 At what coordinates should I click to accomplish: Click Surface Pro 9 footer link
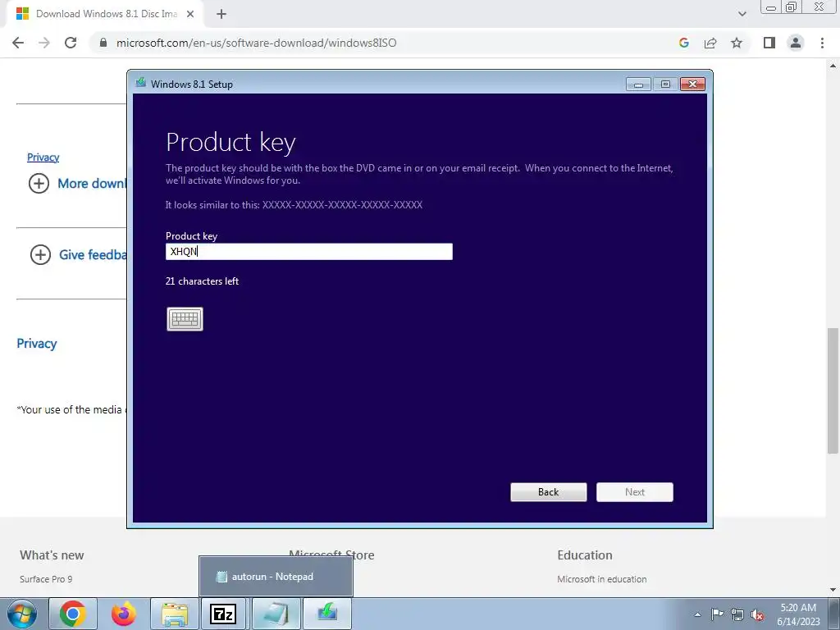(x=46, y=579)
